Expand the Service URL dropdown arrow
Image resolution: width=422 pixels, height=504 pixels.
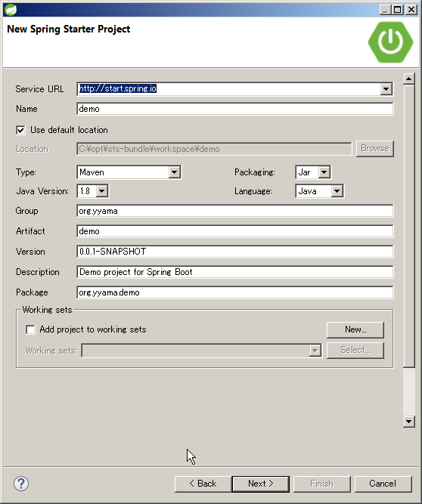click(x=386, y=88)
